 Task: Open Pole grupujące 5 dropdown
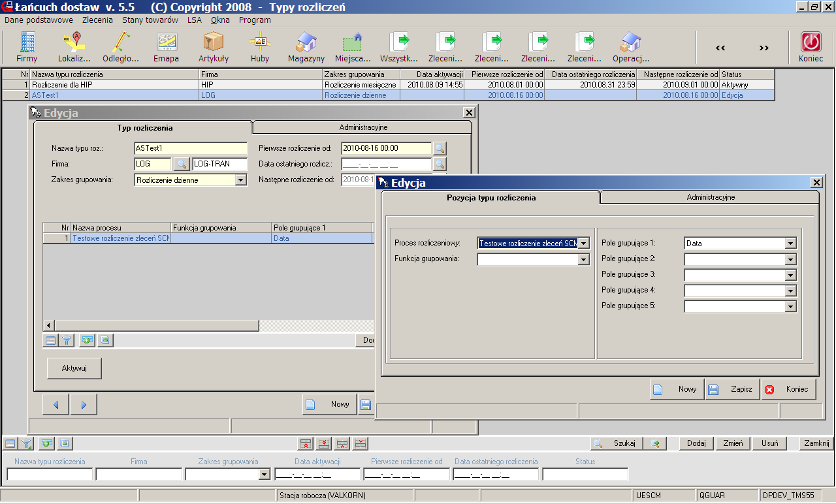791,306
